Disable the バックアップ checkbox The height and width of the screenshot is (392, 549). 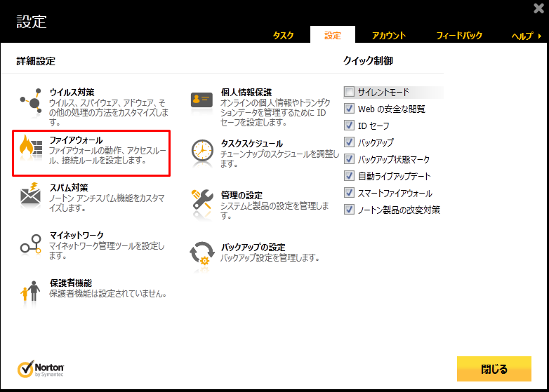coord(349,142)
